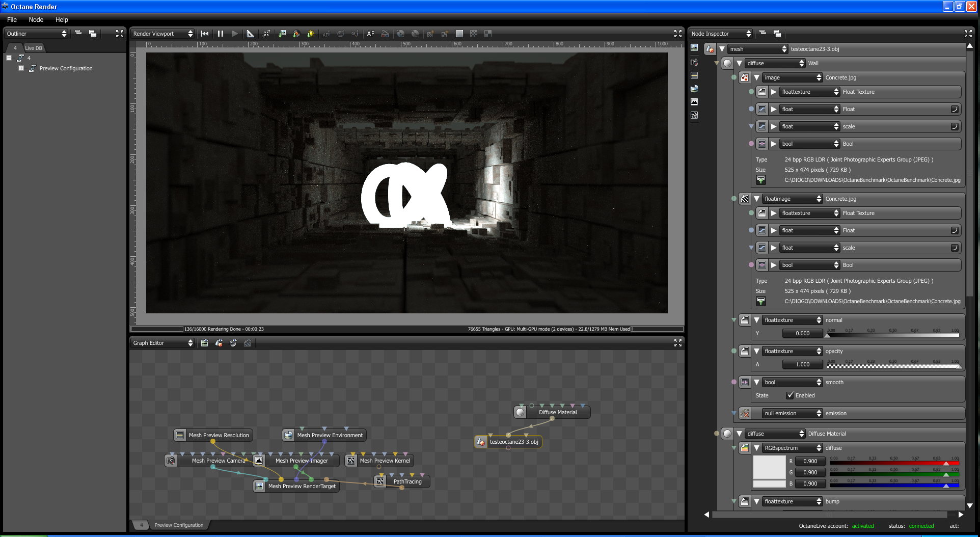
Task: Click the mesh cone icon in Graph Editor toolbar
Action: tap(219, 343)
